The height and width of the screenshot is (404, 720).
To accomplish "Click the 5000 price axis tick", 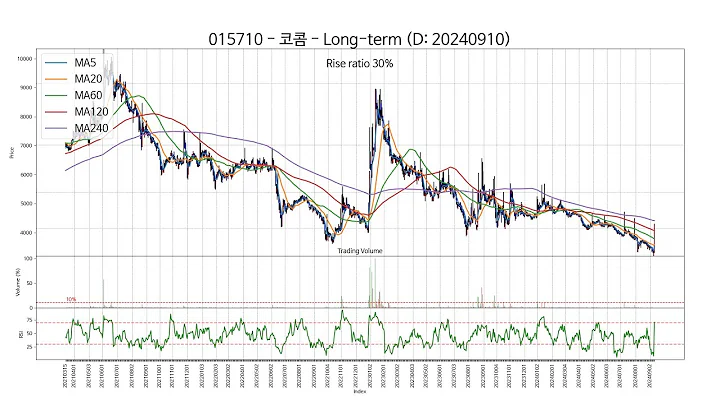I will (26, 203).
